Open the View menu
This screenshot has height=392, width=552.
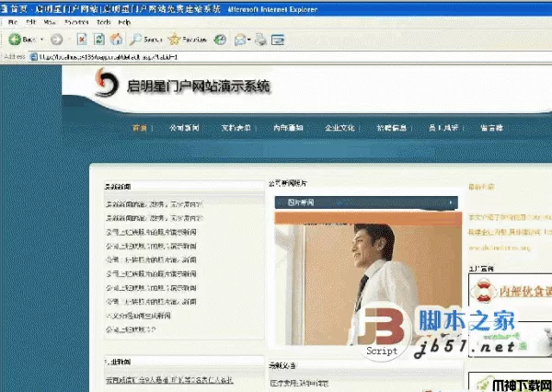tap(50, 22)
